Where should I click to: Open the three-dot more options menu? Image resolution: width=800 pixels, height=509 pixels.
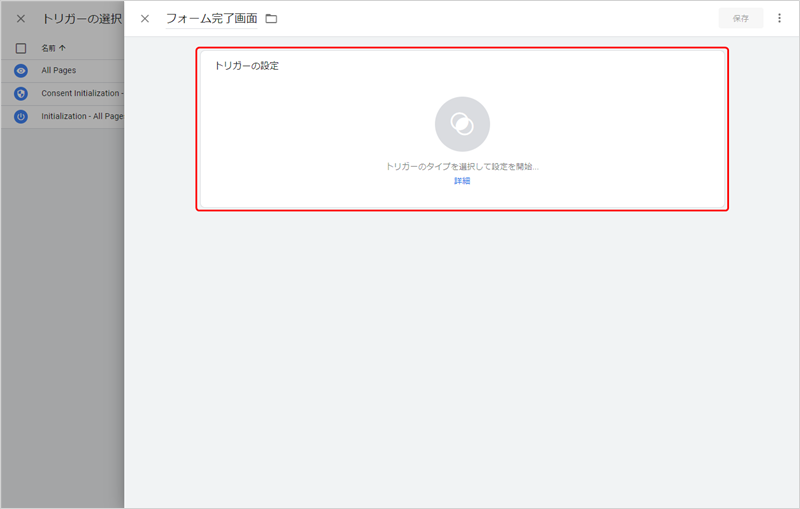[779, 18]
